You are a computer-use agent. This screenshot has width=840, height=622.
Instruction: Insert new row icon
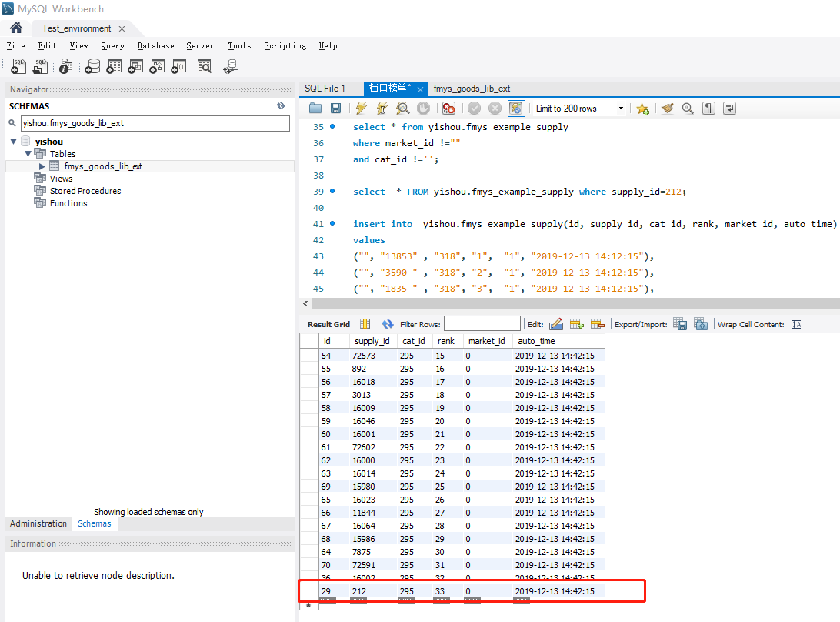tap(577, 324)
